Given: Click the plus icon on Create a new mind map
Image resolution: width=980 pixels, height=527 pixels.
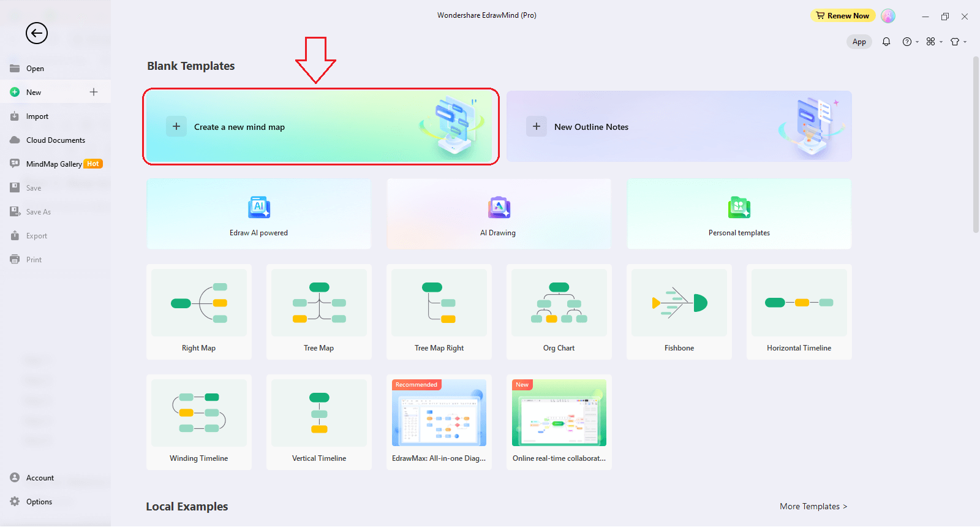Looking at the screenshot, I should pos(176,126).
